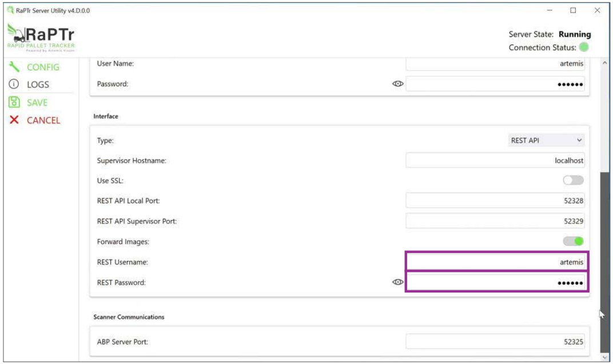Viewport: 613px width, 364px height.
Task: Select the CONFIG menu item
Action: 43,67
